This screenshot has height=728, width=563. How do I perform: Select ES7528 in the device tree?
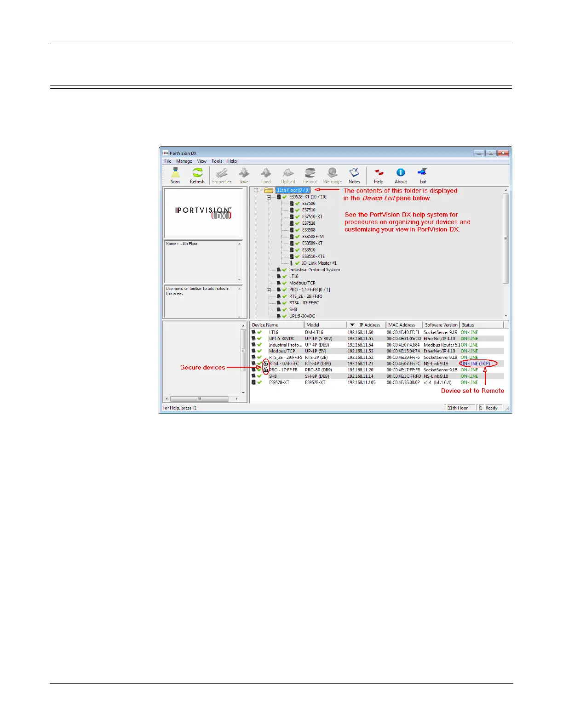coord(309,223)
